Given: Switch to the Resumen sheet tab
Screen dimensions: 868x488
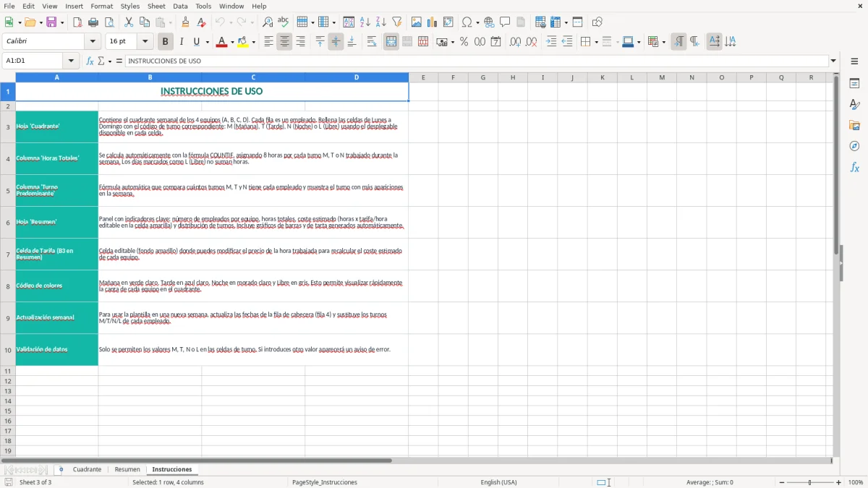Looking at the screenshot, I should pos(127,470).
